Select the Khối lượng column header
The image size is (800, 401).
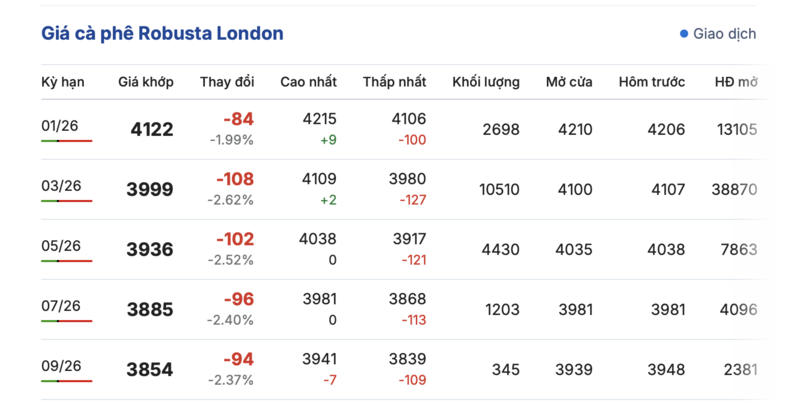click(486, 82)
